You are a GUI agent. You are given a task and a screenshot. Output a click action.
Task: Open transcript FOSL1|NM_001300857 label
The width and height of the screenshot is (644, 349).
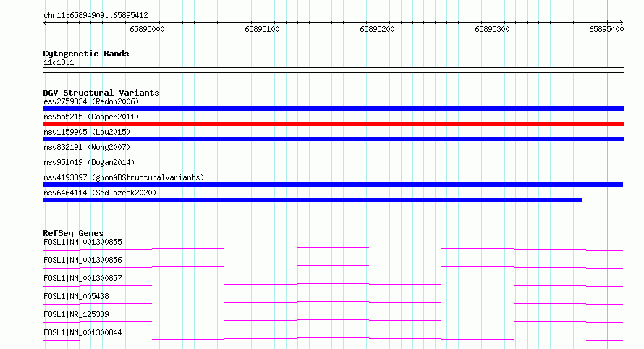point(82,278)
